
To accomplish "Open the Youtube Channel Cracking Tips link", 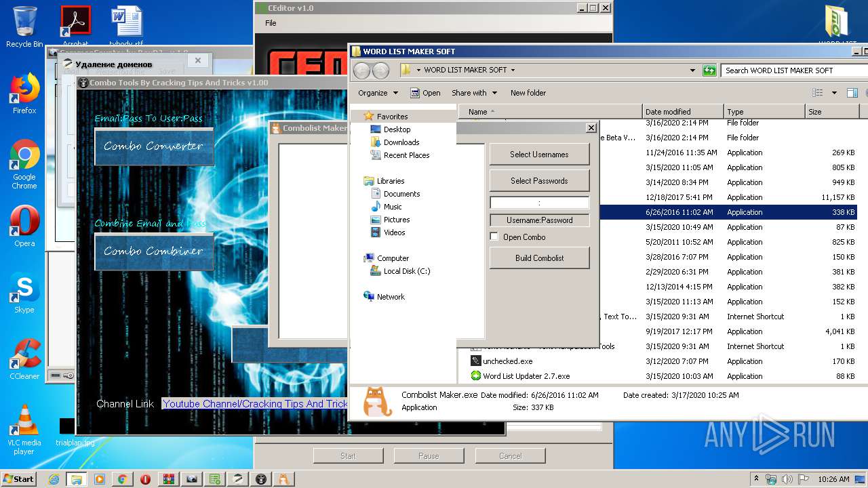I will pos(255,404).
